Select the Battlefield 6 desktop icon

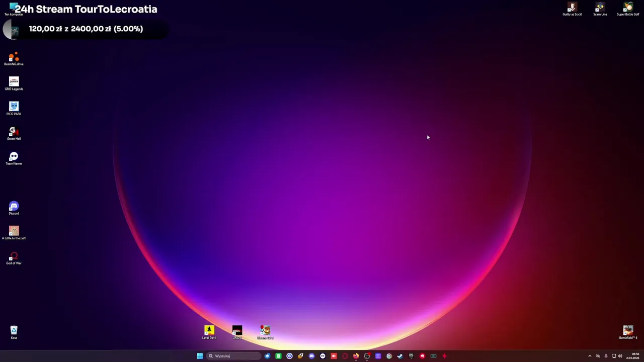coord(628,332)
